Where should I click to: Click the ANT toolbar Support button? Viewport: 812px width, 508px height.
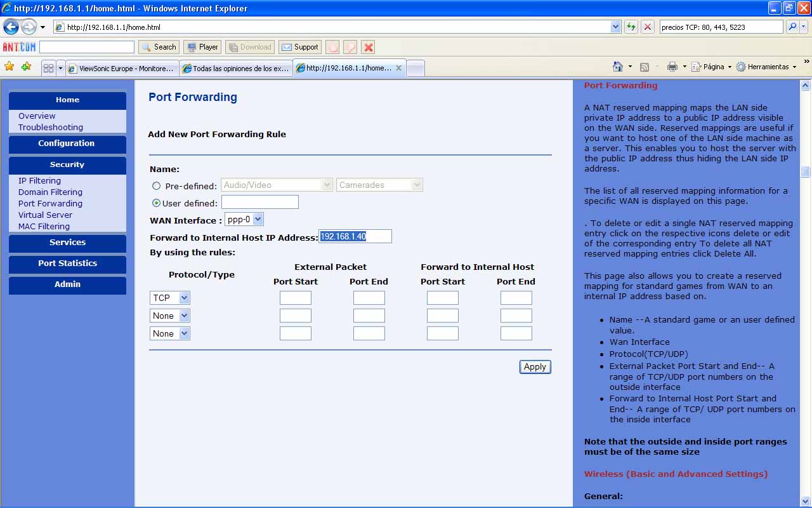pos(299,47)
